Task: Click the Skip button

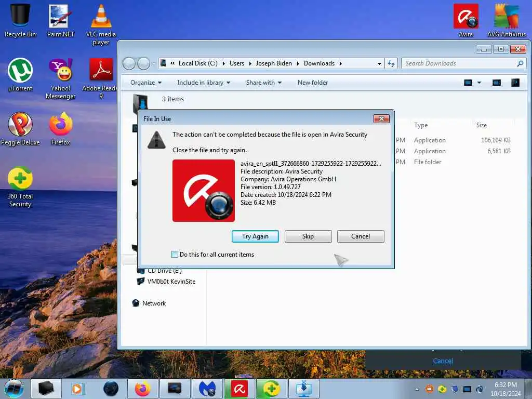Action: point(308,236)
